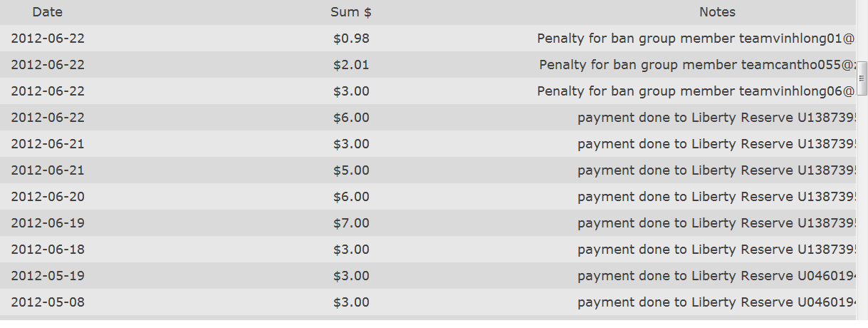Click the 2012-06-20 date cell
The height and width of the screenshot is (328, 868).
coord(48,197)
